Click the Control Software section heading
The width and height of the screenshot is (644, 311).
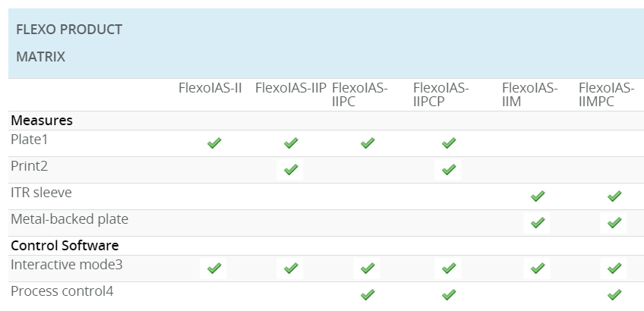[x=65, y=246]
